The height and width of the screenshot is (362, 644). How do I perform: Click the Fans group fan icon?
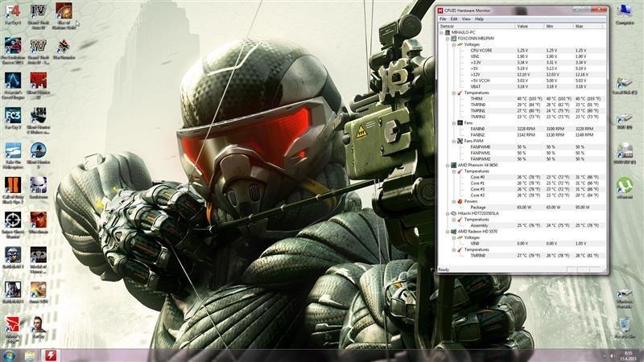[x=460, y=123]
